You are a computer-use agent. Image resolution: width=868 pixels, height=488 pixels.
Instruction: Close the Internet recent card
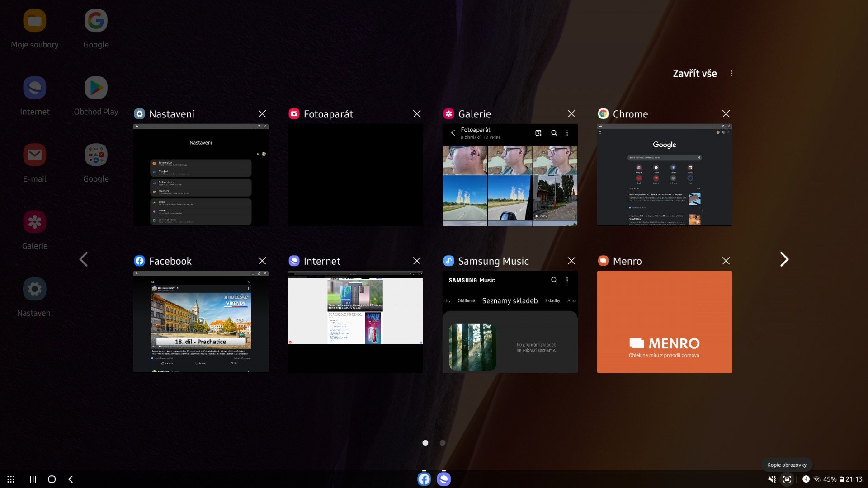(x=417, y=261)
